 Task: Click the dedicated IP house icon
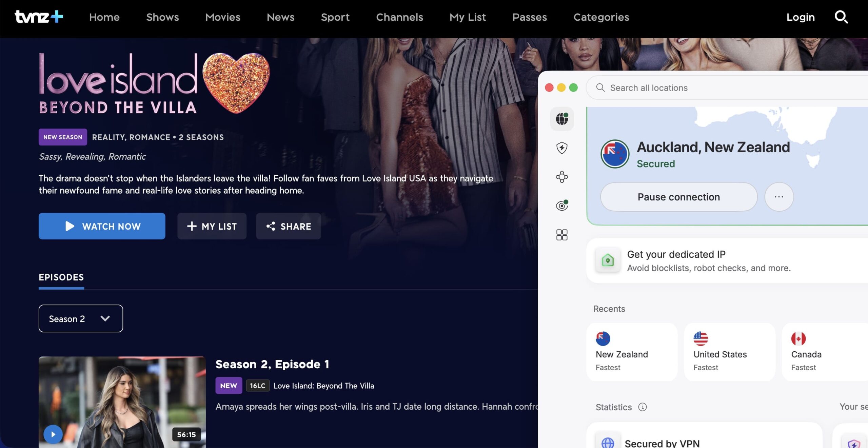click(608, 260)
